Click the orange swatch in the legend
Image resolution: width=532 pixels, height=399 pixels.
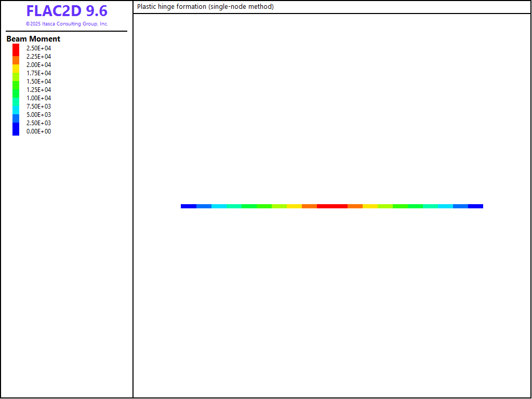[x=16, y=60]
